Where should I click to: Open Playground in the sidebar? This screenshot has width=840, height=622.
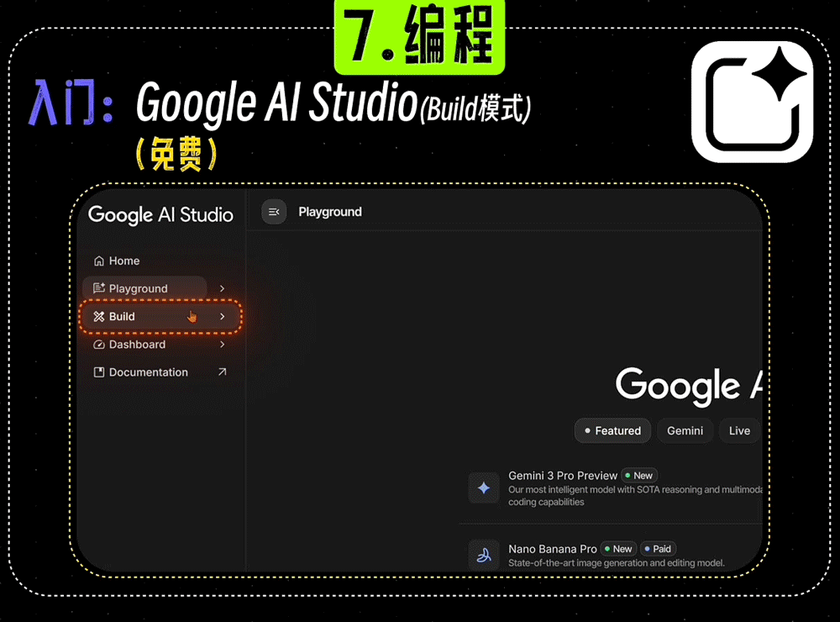pyautogui.click(x=144, y=288)
